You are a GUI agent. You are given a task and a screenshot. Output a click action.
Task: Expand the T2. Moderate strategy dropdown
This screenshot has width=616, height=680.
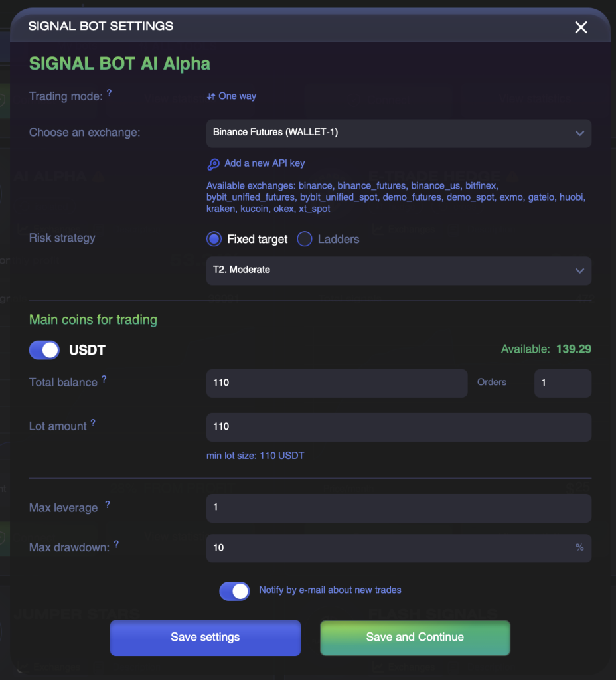399,270
